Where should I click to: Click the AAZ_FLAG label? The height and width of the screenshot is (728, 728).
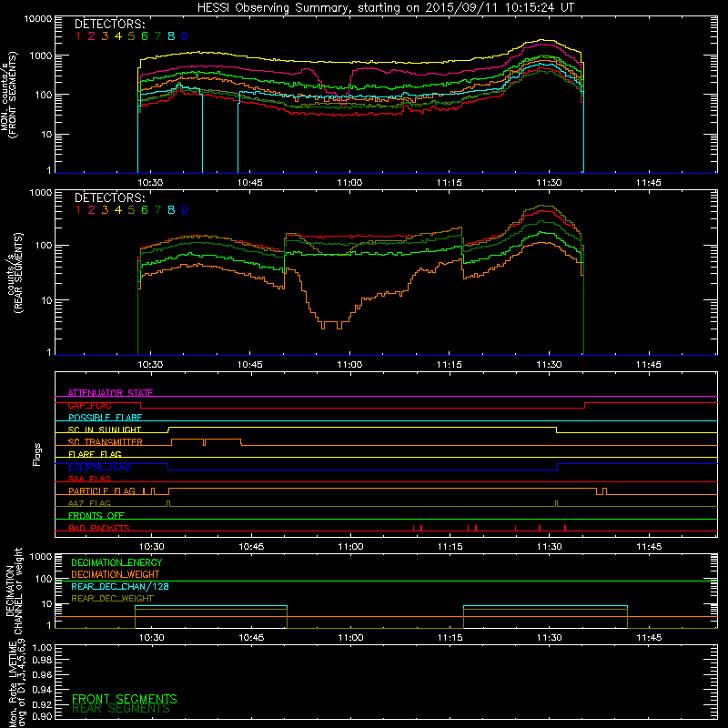[89, 503]
